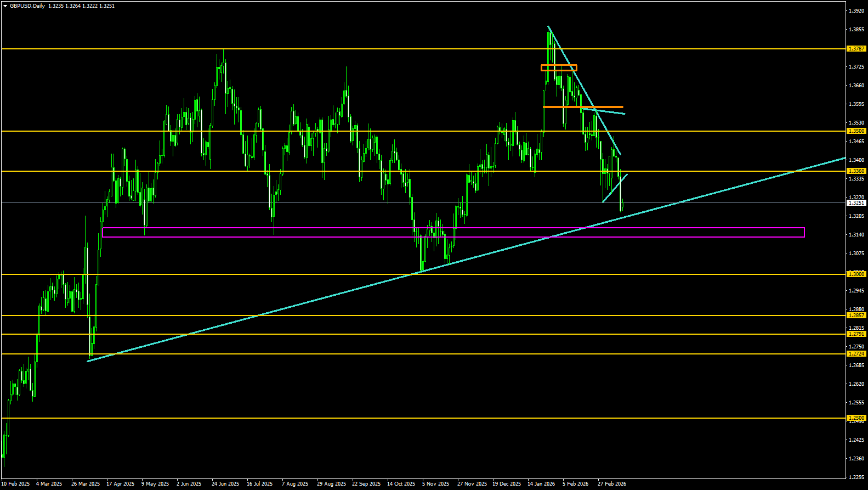Click the 14 Oct 2025 date label
Viewport: 868px width, 490px height.
401,484
